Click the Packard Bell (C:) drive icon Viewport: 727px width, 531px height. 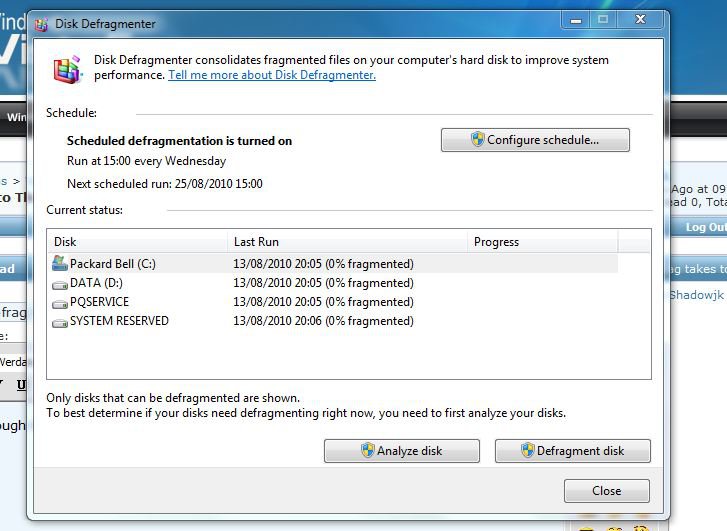tap(60, 263)
